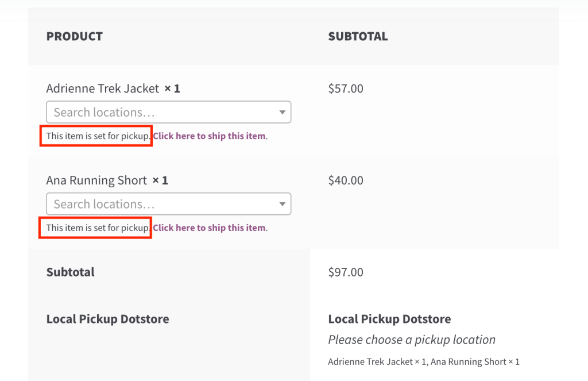The image size is (588, 381).
Task: Click the pickup package items summary line
Action: tap(423, 362)
